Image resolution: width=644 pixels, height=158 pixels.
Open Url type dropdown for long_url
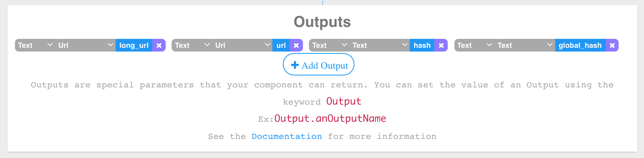[x=87, y=45]
